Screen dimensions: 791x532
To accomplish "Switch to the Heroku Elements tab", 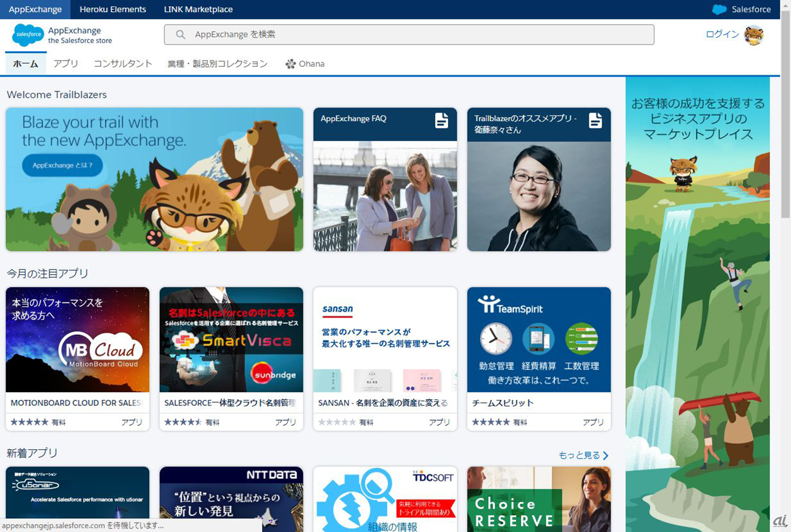I will click(113, 9).
